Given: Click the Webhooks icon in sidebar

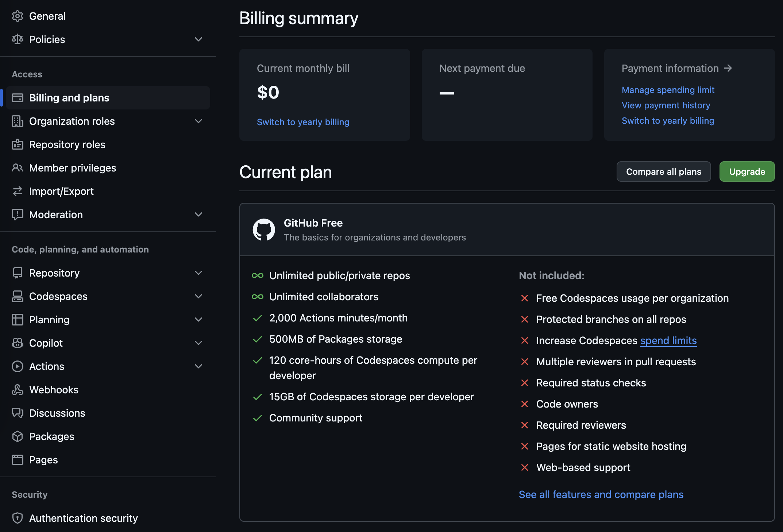Looking at the screenshot, I should click(x=17, y=390).
